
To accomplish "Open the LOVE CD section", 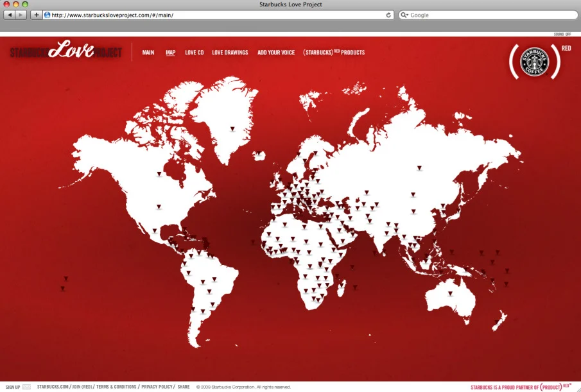I will point(195,53).
